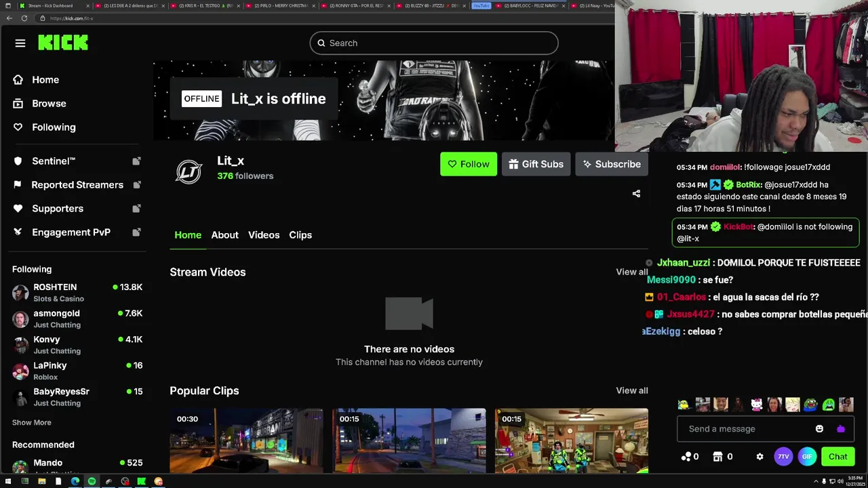
Task: Pick the minion quick emote
Action: point(684,405)
